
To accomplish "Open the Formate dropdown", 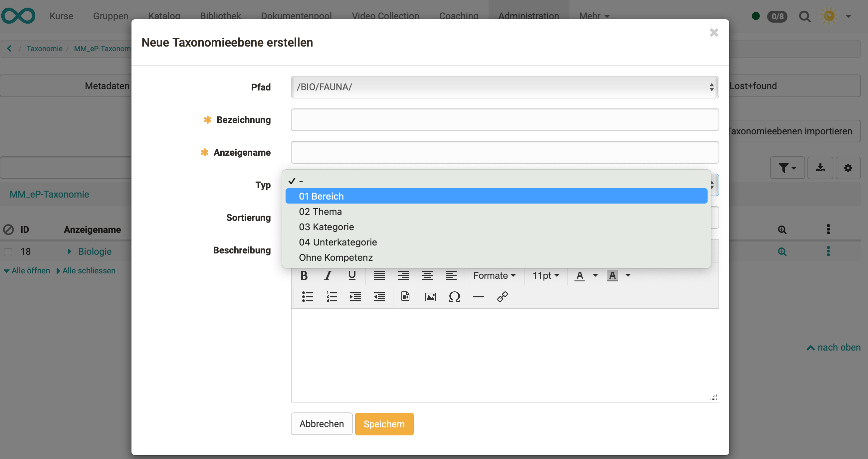I will pyautogui.click(x=494, y=275).
